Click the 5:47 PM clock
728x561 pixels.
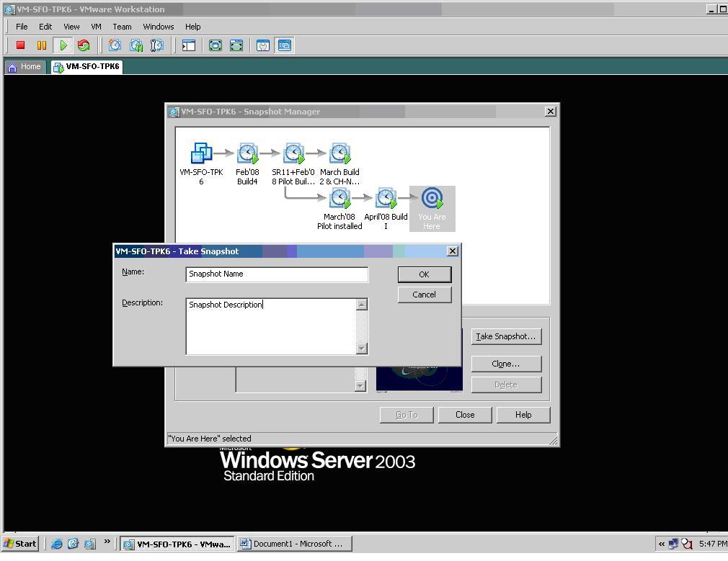click(713, 544)
